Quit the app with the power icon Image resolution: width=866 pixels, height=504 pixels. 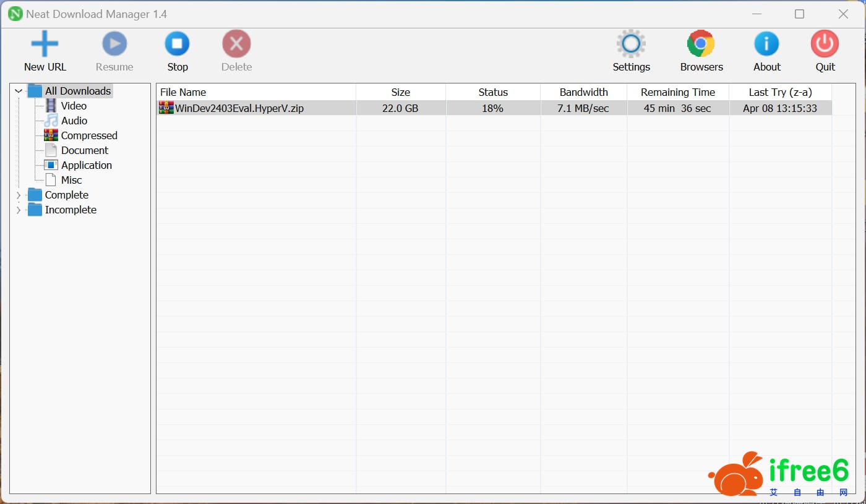[x=825, y=44]
